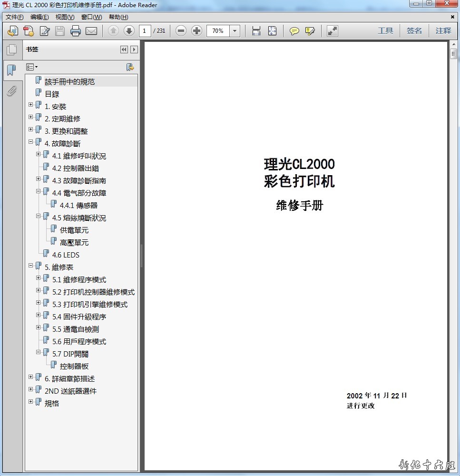The height and width of the screenshot is (476, 460).
Task: Collapse the '4. 故障診斷' bookmark
Action: [x=31, y=142]
